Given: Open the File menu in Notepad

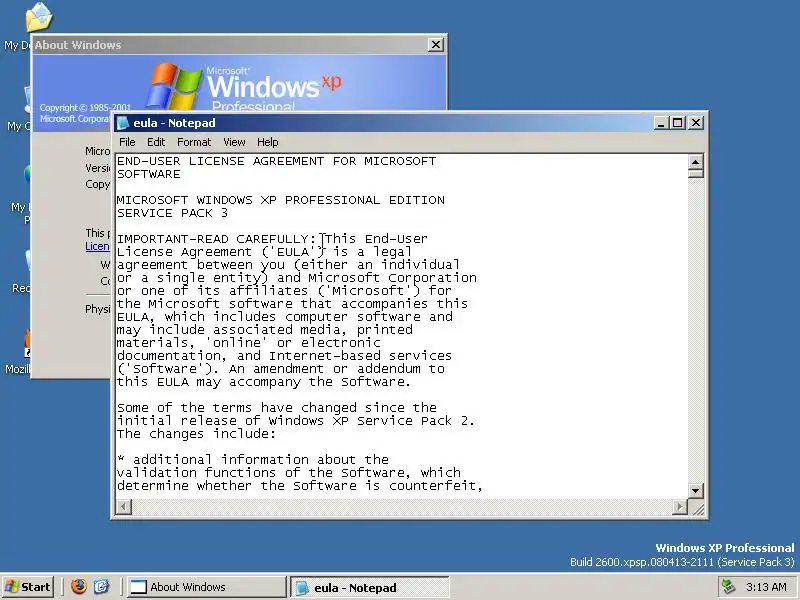Looking at the screenshot, I should coord(127,142).
